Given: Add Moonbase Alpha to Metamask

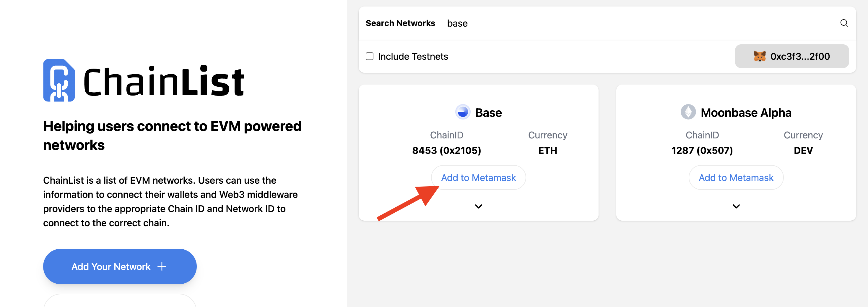Looking at the screenshot, I should [736, 177].
